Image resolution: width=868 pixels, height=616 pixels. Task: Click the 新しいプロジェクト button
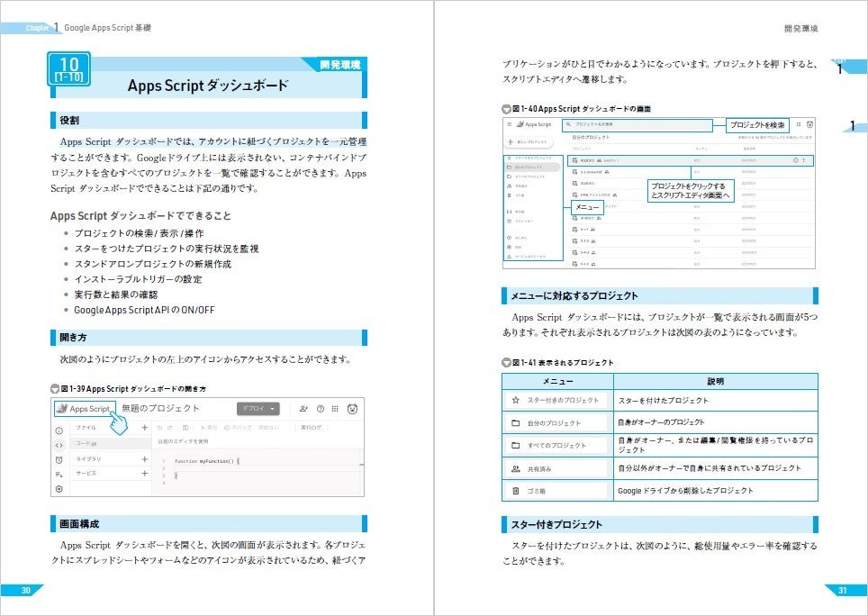(529, 142)
